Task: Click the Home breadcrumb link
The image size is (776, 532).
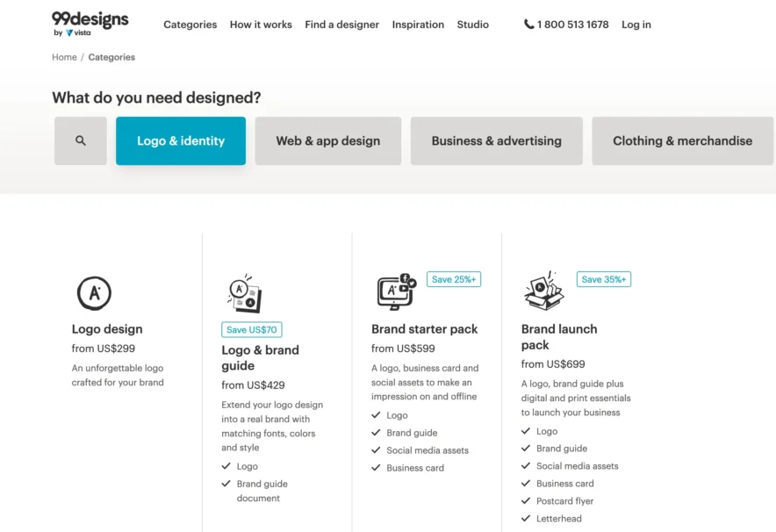Action: (64, 56)
